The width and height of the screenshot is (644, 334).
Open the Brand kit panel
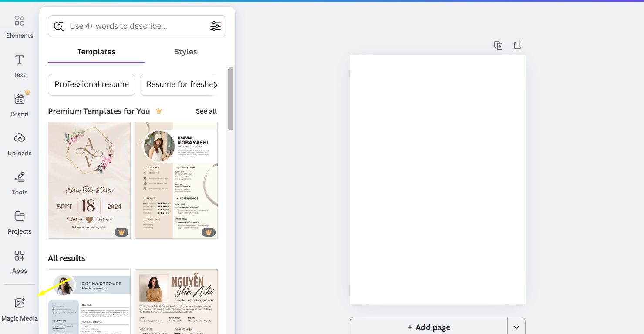20,104
